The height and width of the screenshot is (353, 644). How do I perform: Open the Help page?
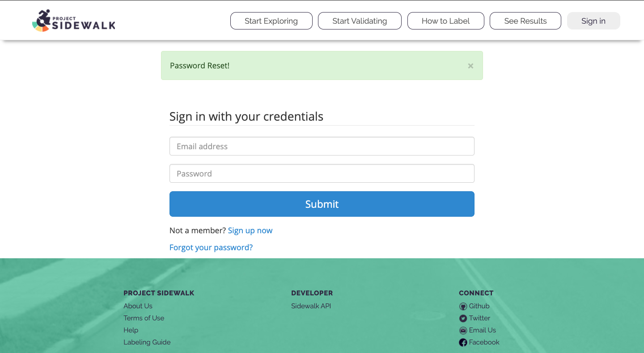(131, 330)
